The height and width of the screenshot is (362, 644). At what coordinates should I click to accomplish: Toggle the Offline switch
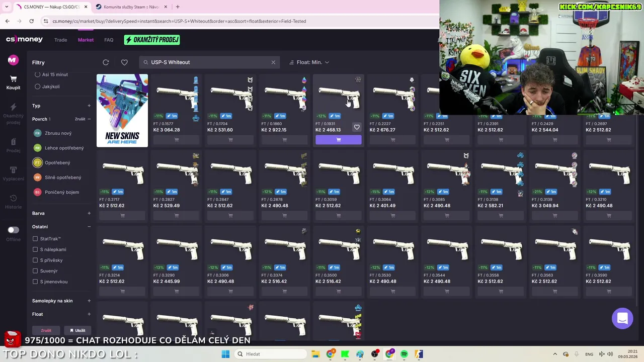click(x=13, y=230)
